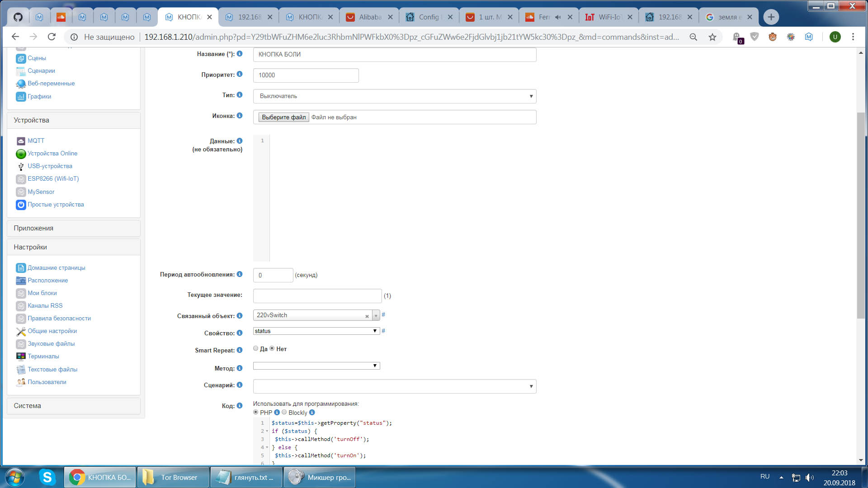
Task: Switch to the Alibaba browser tab
Action: click(x=369, y=17)
